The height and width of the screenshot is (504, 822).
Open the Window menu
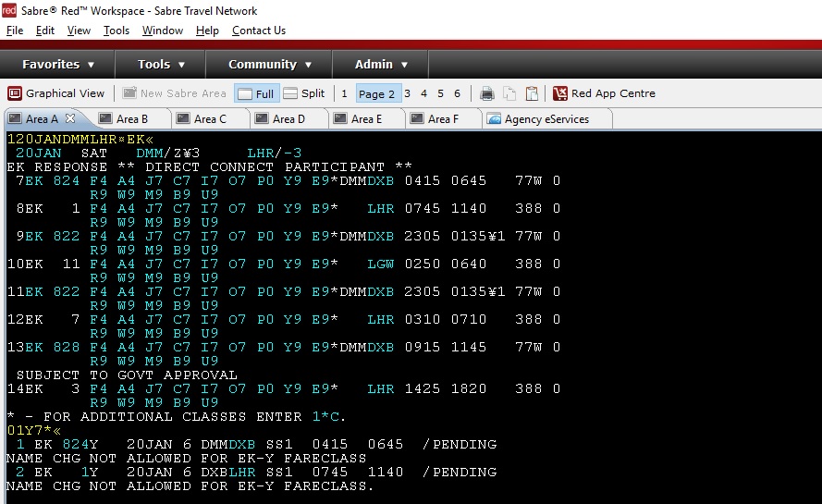tap(163, 31)
